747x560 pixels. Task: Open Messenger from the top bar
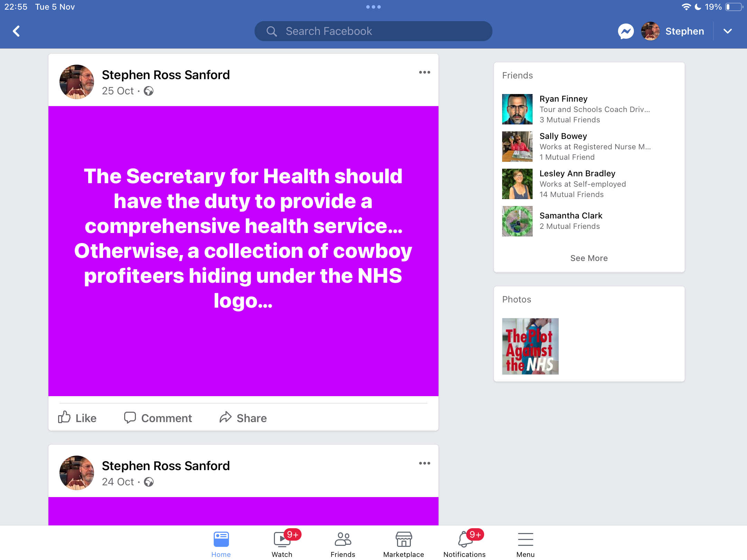tap(626, 31)
